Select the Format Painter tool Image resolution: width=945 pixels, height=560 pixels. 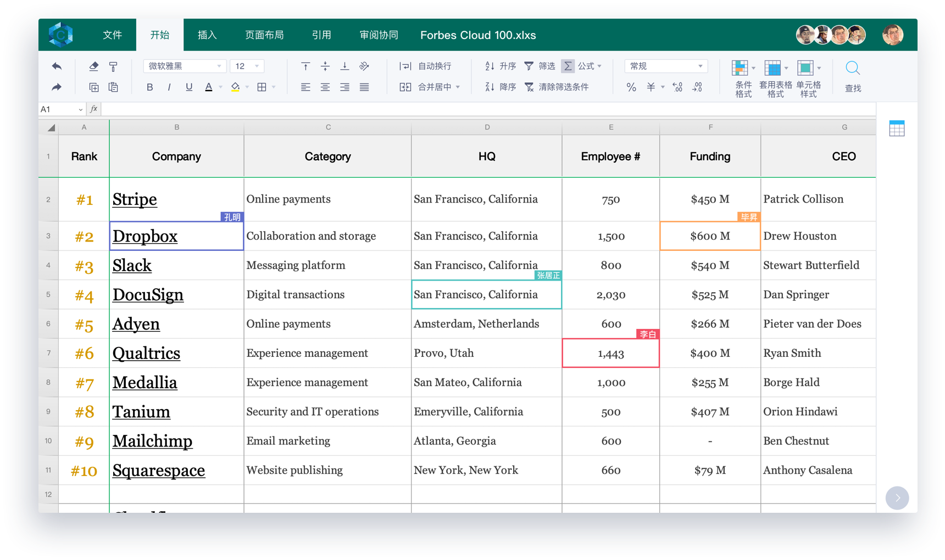click(113, 66)
